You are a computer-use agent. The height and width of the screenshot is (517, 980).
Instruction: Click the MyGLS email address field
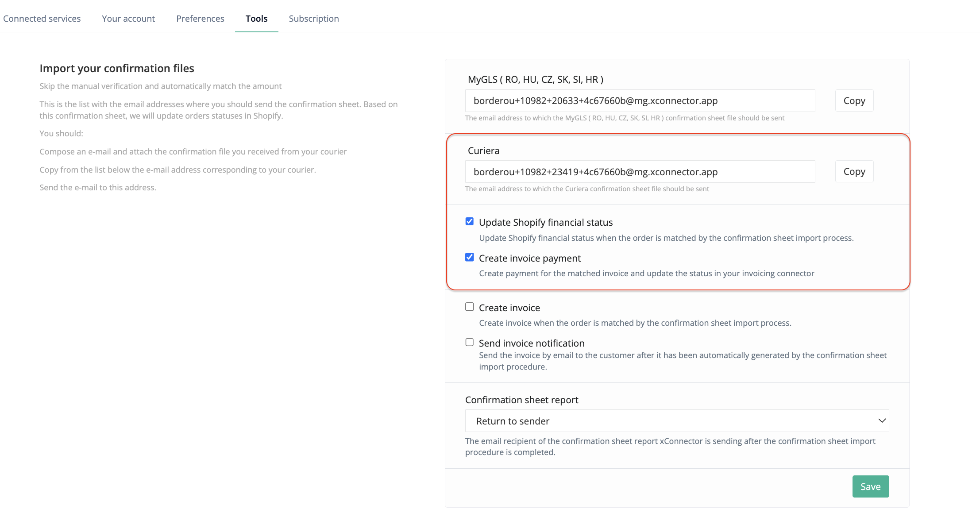[640, 100]
